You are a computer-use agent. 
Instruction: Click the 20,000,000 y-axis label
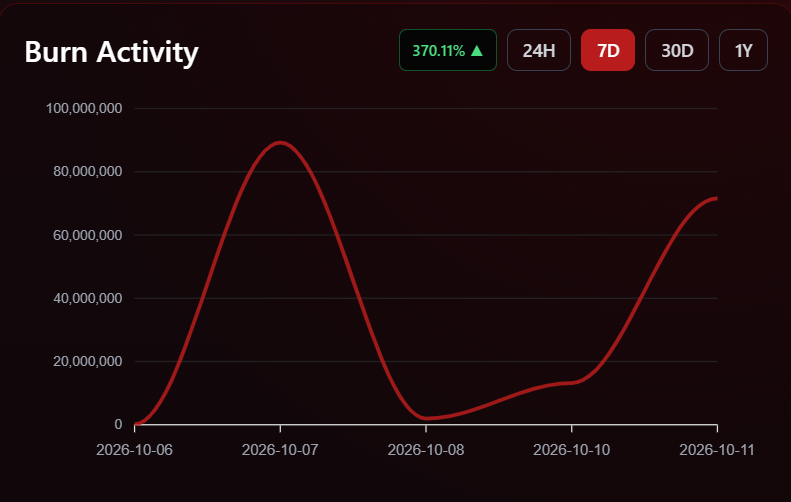coord(87,361)
